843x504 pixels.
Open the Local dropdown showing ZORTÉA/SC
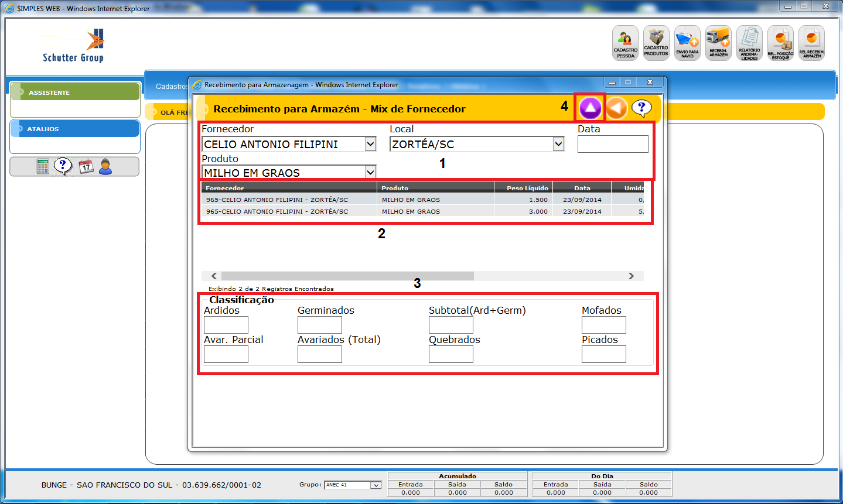pos(558,144)
